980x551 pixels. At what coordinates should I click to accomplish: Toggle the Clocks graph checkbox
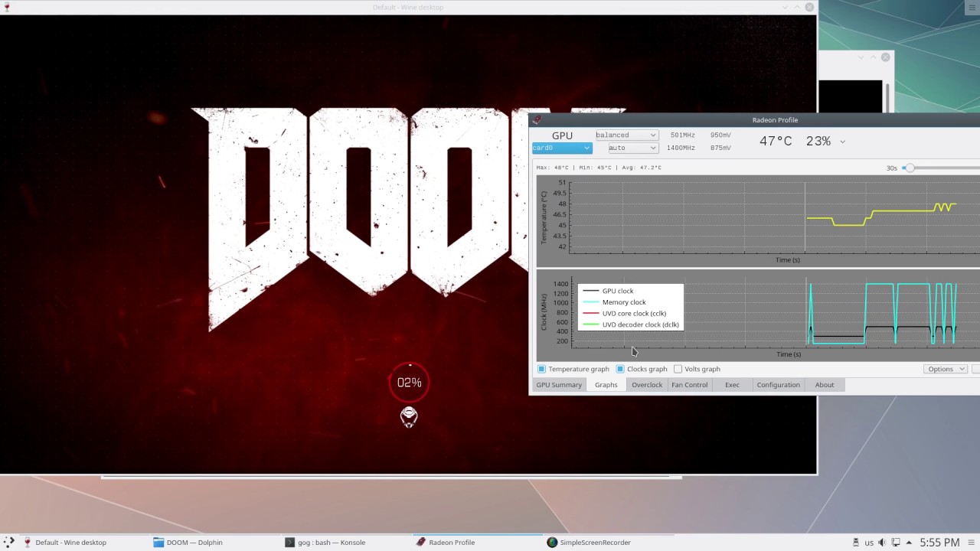pyautogui.click(x=620, y=369)
